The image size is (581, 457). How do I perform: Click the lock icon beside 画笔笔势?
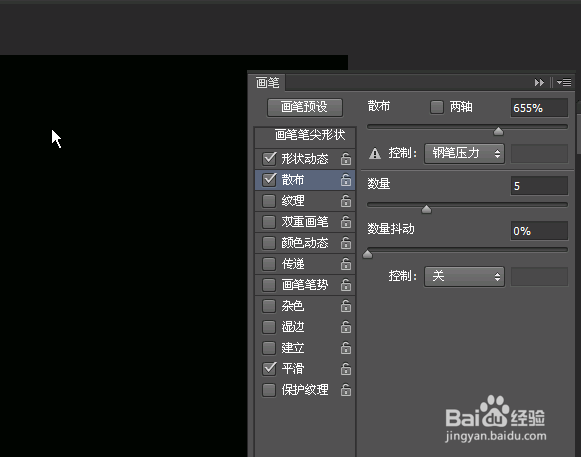[346, 285]
